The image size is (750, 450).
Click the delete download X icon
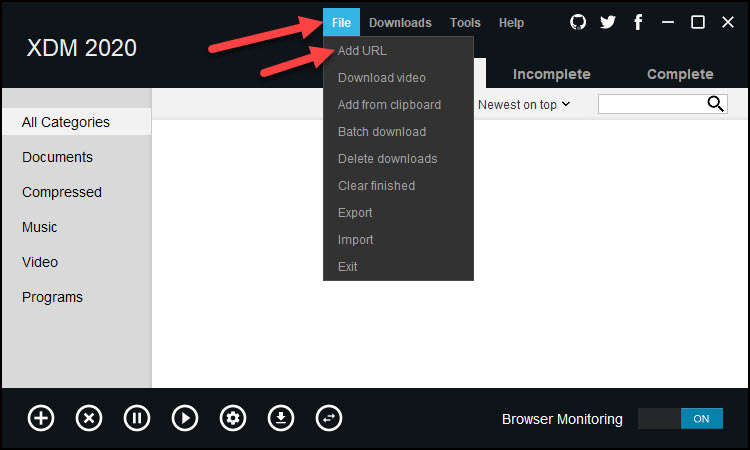click(89, 418)
